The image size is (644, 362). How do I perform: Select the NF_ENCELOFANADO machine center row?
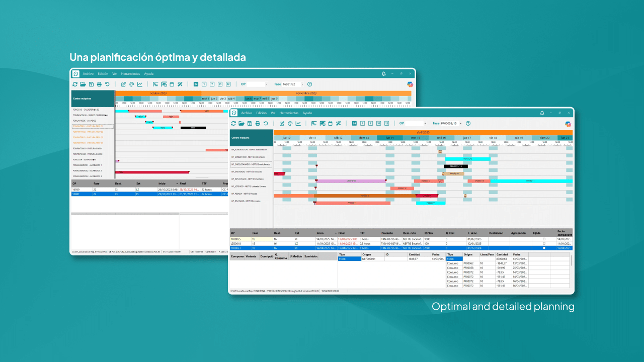tap(251, 164)
